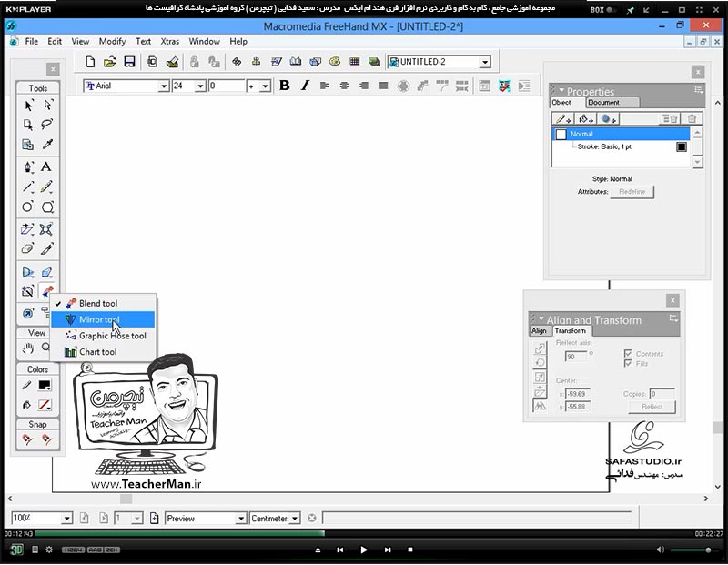Click the Reflect button

tap(652, 407)
